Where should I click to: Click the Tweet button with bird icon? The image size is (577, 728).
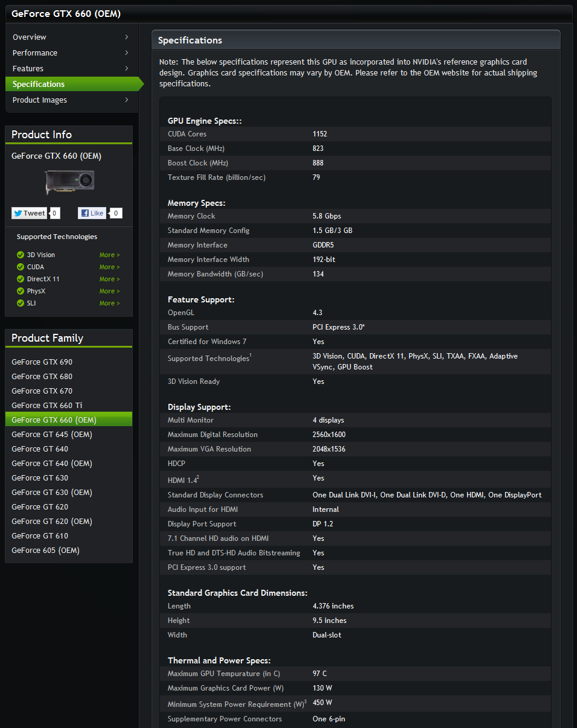click(29, 213)
